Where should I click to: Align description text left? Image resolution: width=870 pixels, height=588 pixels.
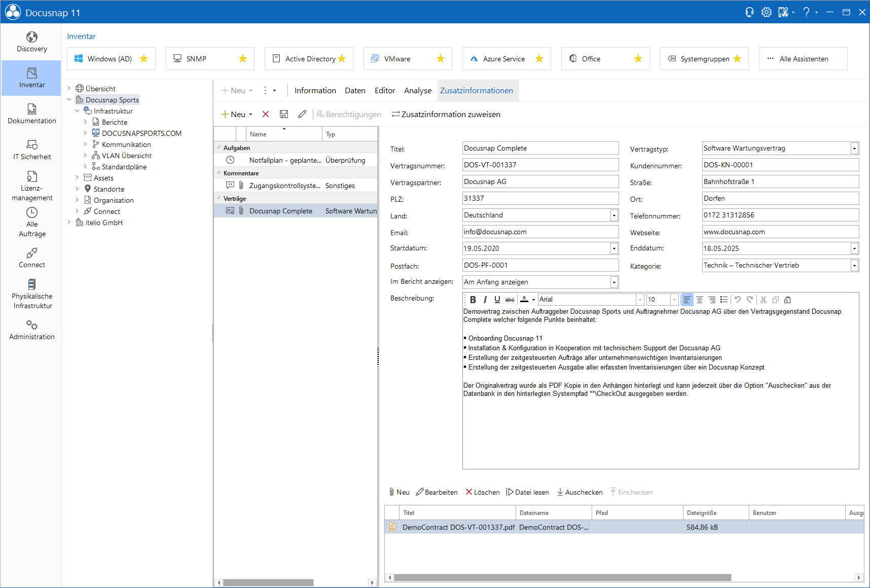click(687, 300)
